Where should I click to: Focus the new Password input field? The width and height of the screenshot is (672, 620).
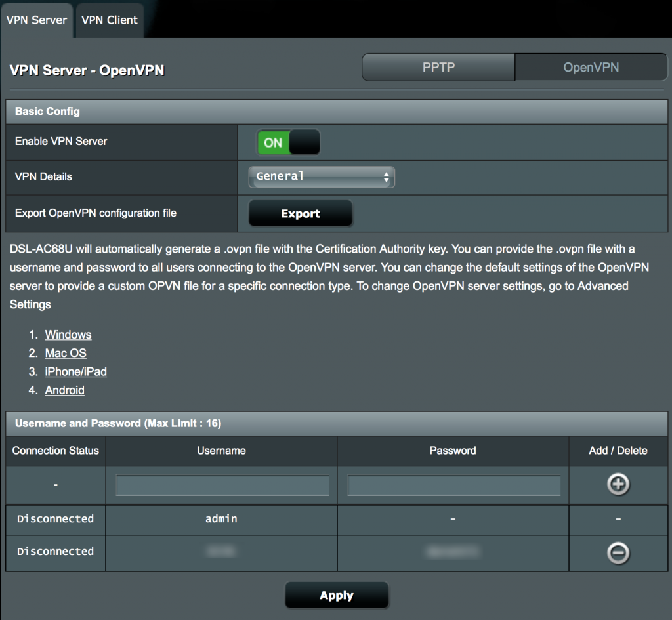(453, 485)
